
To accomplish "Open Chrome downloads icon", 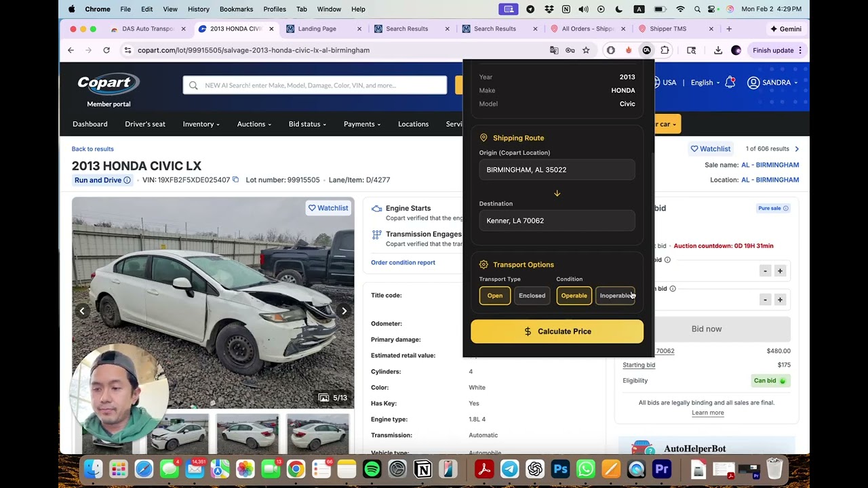I will tap(718, 50).
